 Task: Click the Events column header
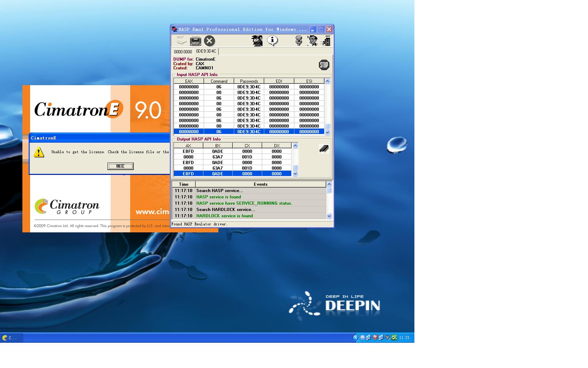[260, 184]
